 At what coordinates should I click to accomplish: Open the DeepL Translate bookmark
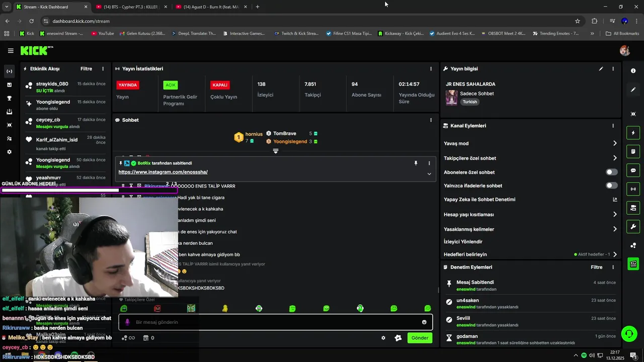[194, 34]
